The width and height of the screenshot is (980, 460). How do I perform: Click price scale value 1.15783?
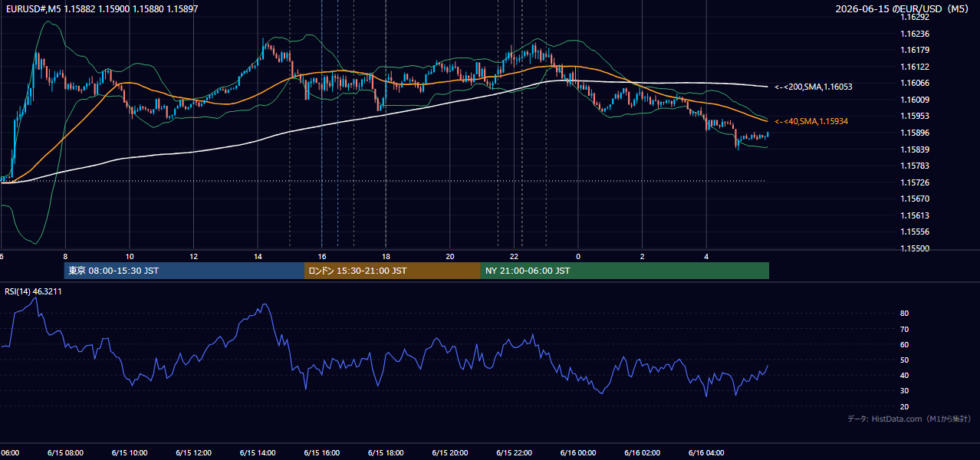[x=915, y=166]
